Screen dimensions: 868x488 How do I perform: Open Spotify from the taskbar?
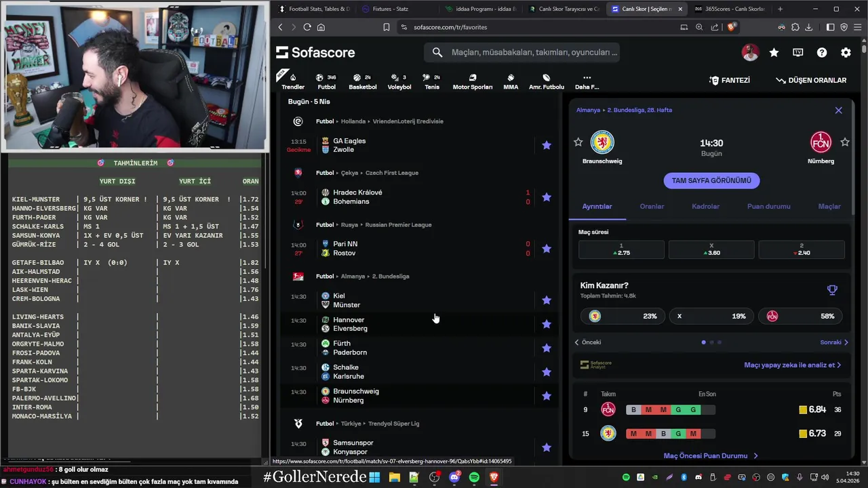[x=474, y=477]
